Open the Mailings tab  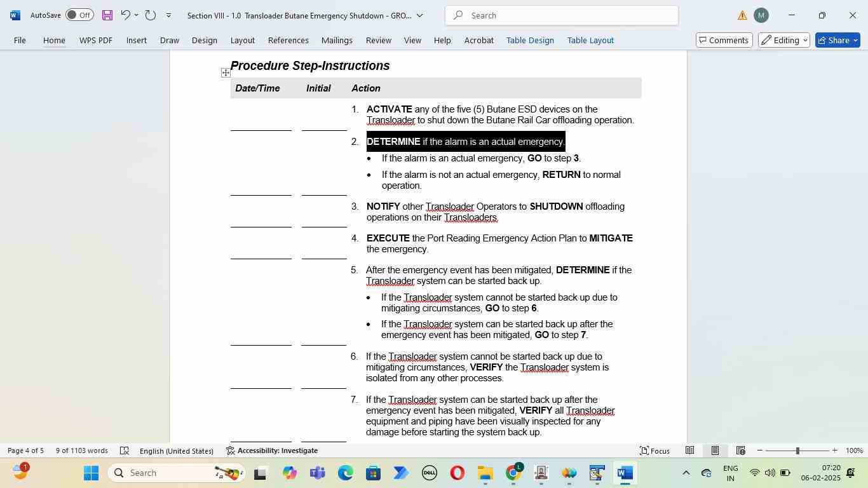[337, 40]
